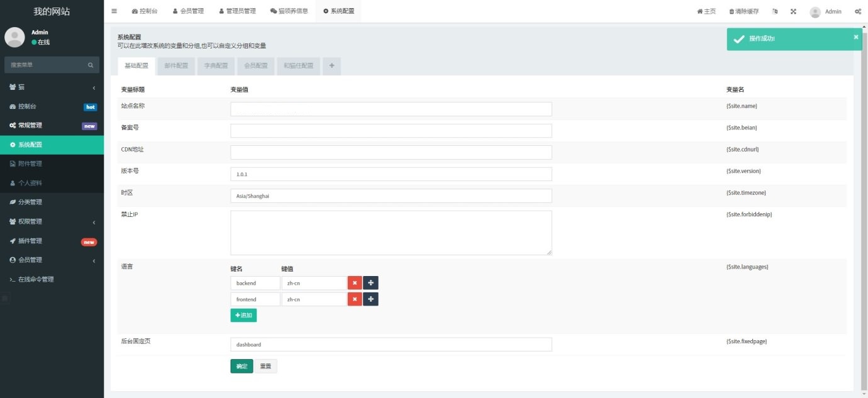Click the move handle on frontend row
Screen dimensions: 868x398
coord(370,299)
